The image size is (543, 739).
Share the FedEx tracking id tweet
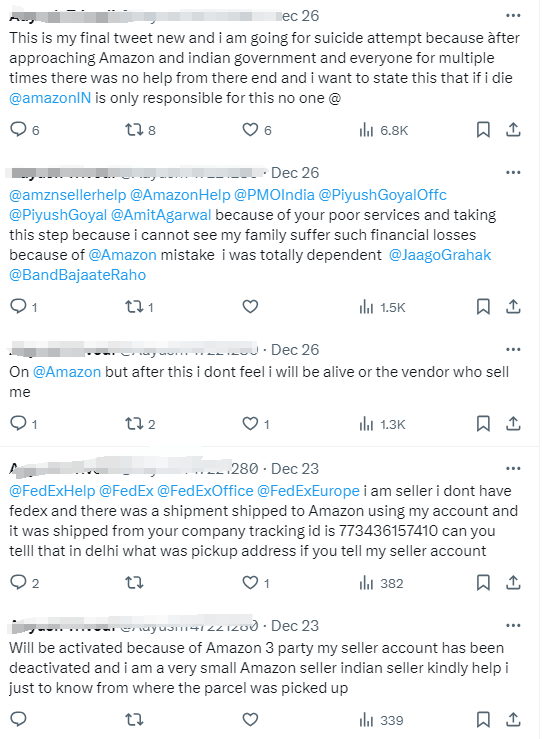tap(513, 583)
